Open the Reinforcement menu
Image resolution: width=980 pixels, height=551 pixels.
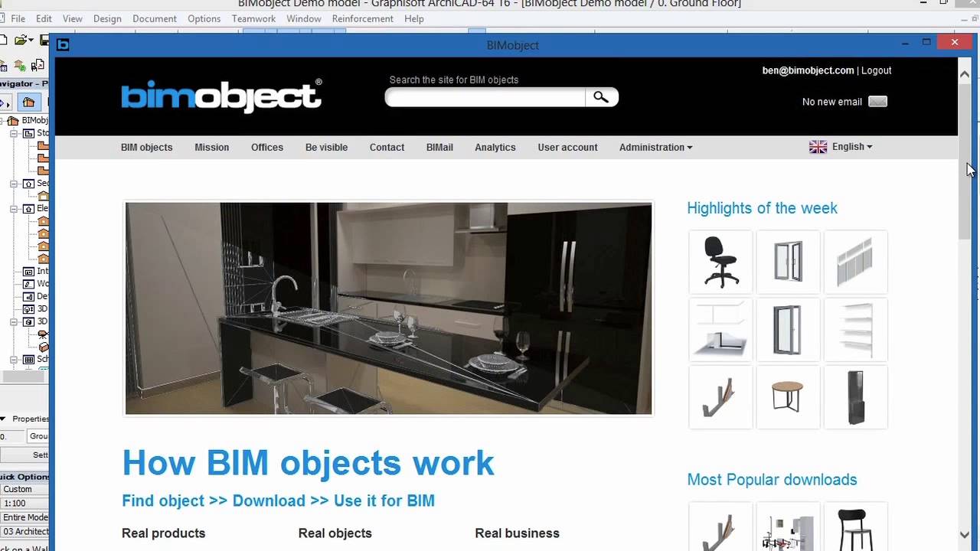(362, 18)
